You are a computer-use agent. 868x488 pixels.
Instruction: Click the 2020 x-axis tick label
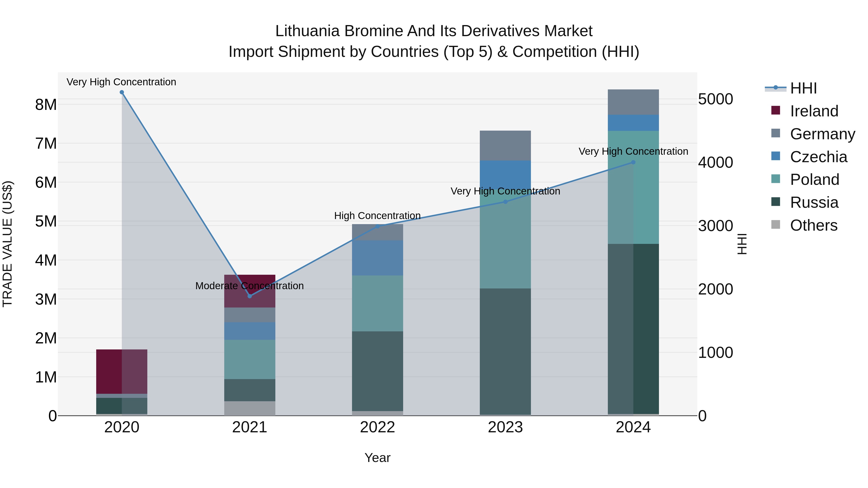tap(122, 427)
